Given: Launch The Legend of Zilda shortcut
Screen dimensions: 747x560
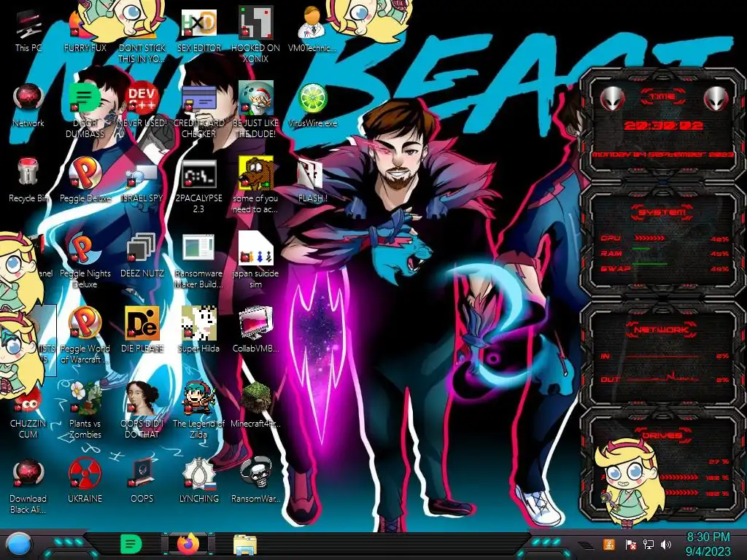Looking at the screenshot, I should 198,411.
